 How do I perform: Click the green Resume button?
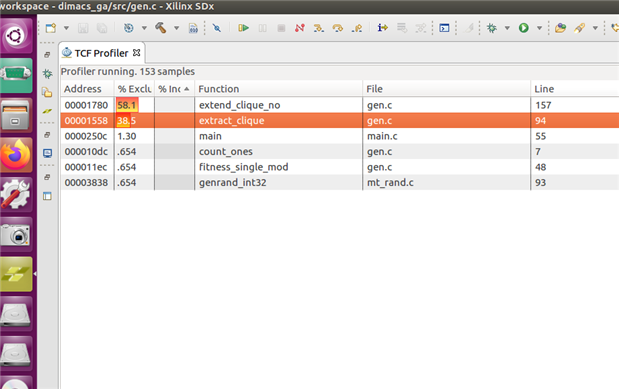pyautogui.click(x=243, y=28)
